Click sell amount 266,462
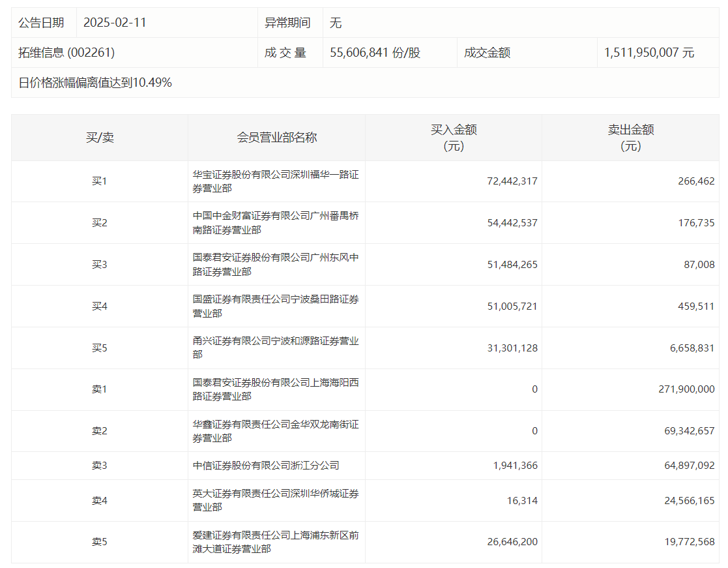 click(696, 181)
